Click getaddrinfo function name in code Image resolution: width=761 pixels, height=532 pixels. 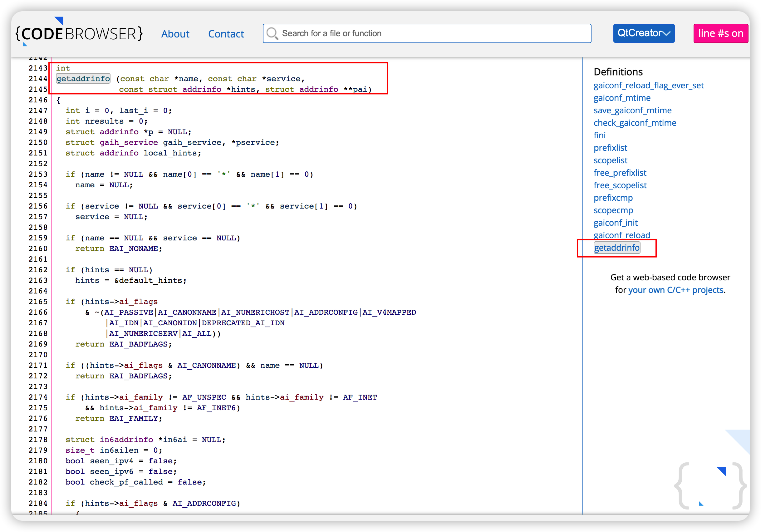coord(83,79)
